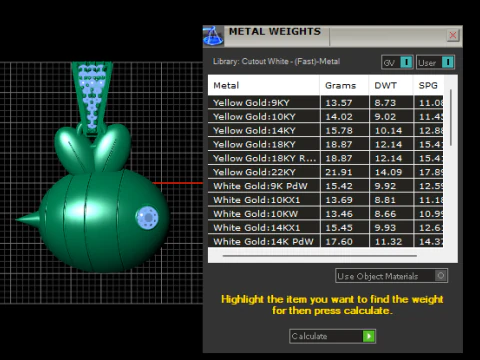Click the horizontal scrollbar under metals table

pyautogui.click(x=320, y=256)
